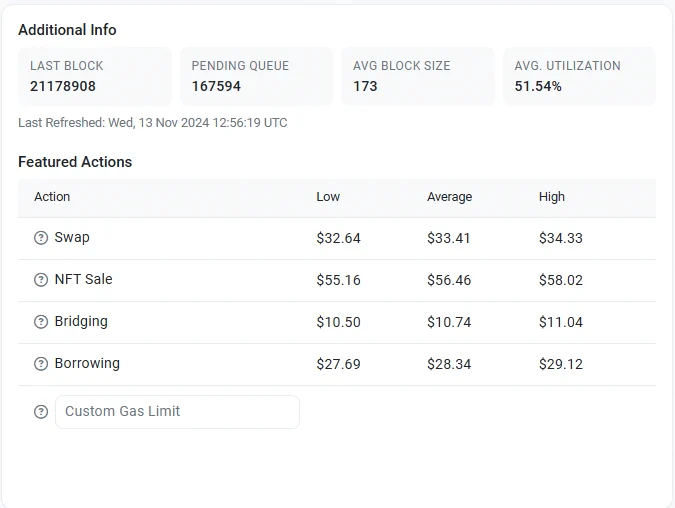
Task: Click the High column header
Action: point(551,197)
